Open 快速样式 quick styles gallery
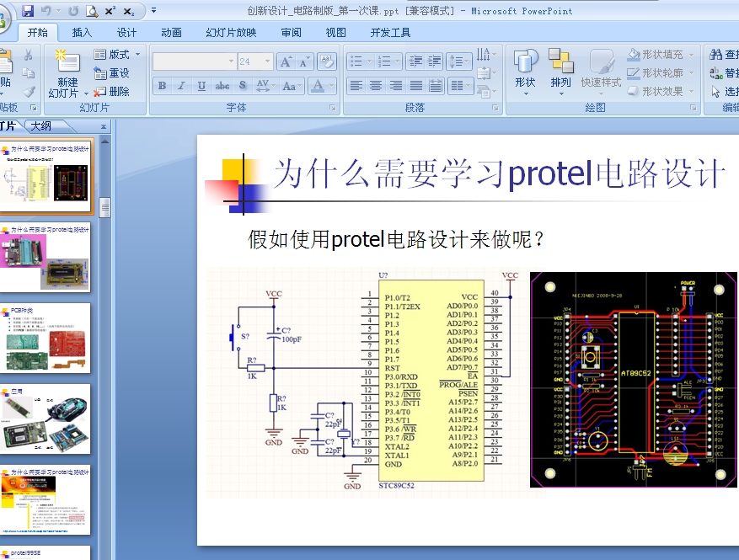The image size is (739, 560). tap(601, 73)
